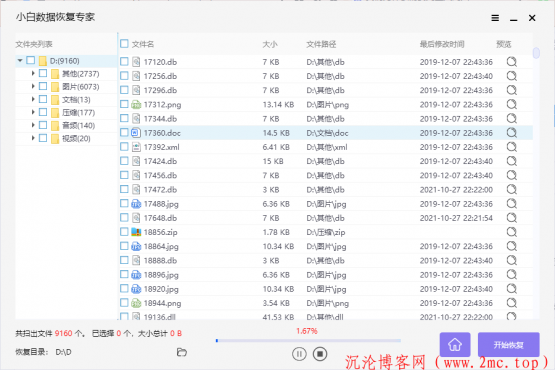The image size is (555, 370).
Task: Check the box for 17296.db
Action: pyautogui.click(x=124, y=90)
